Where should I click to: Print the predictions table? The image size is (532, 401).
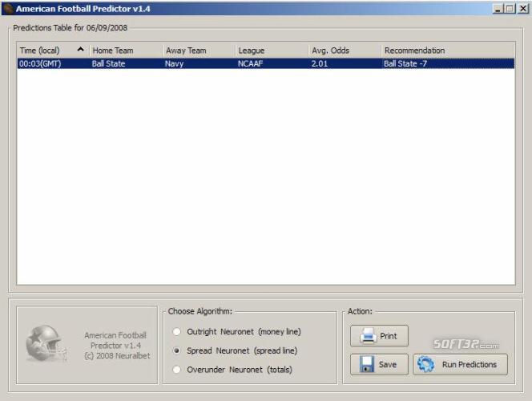[x=379, y=336]
